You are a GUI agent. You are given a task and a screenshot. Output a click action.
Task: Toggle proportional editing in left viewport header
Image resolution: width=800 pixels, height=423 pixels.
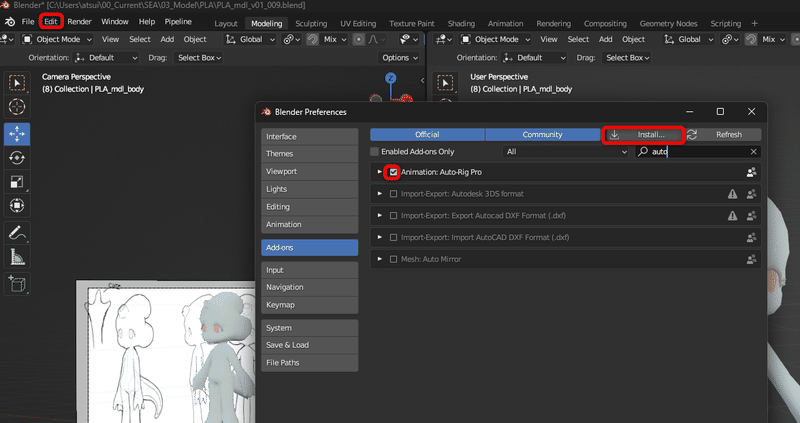click(359, 39)
